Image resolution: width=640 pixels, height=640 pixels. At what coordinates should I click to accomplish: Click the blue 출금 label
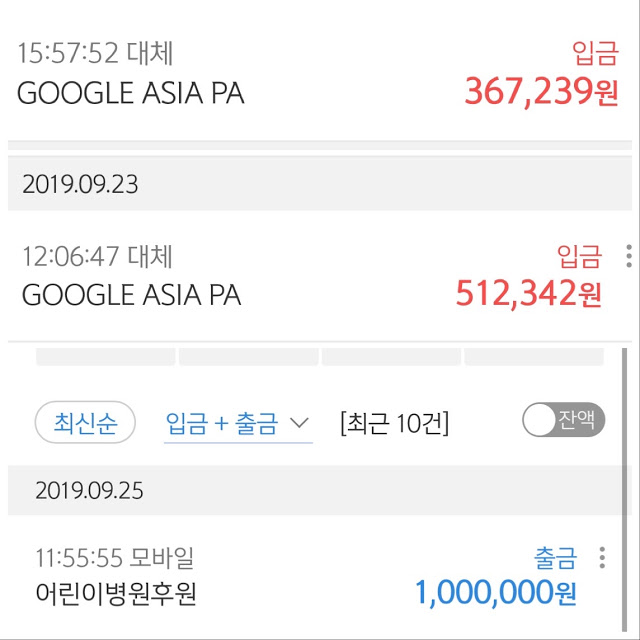tap(556, 558)
